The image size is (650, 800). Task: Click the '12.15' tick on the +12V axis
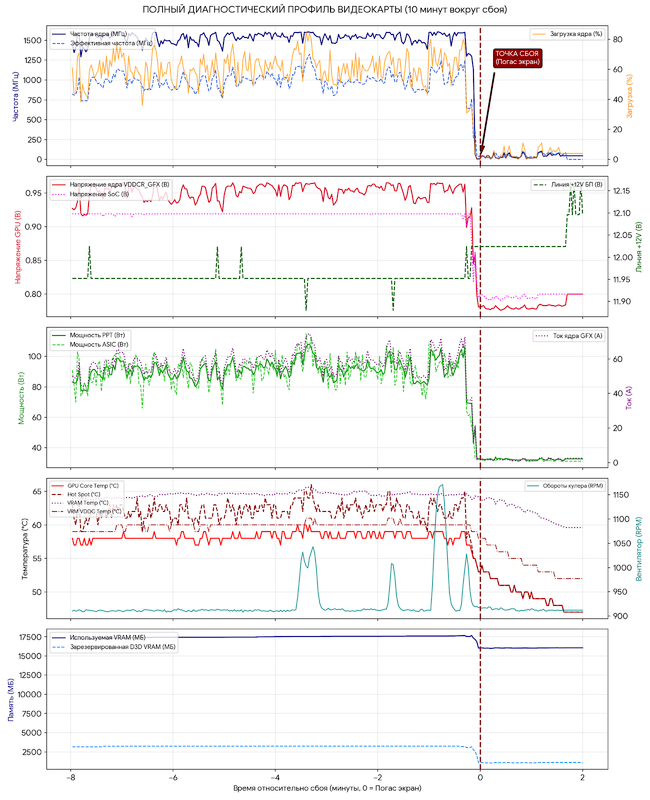pyautogui.click(x=621, y=191)
